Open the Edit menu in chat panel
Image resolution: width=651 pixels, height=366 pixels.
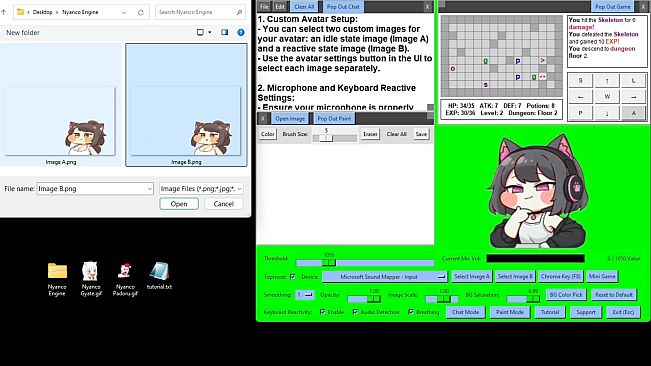(x=280, y=7)
